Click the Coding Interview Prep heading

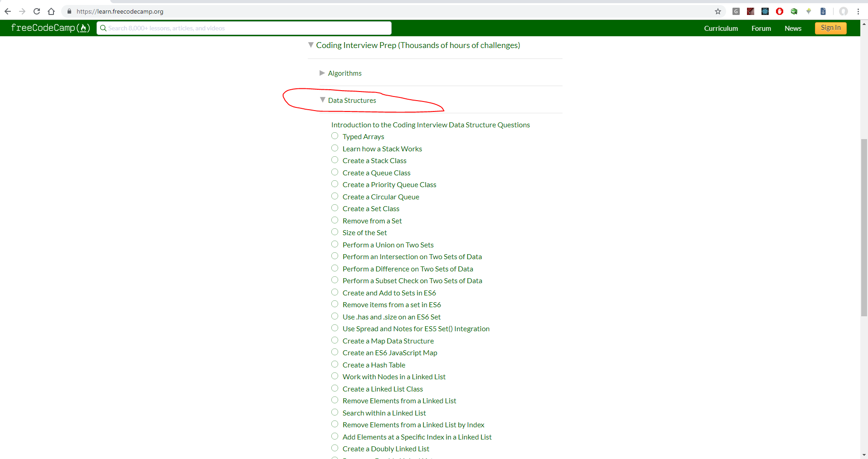pyautogui.click(x=418, y=45)
